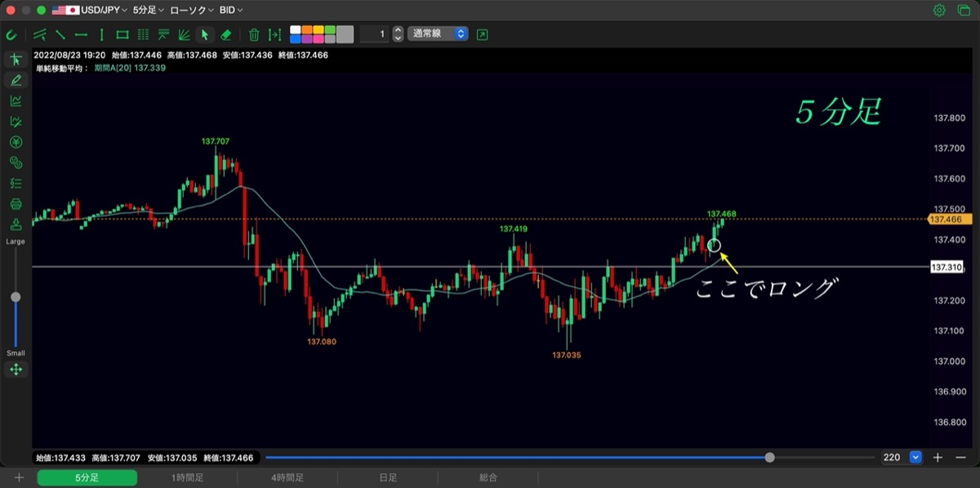Image resolution: width=980 pixels, height=488 pixels.
Task: Click the large gray current color swatch
Action: 345,34
